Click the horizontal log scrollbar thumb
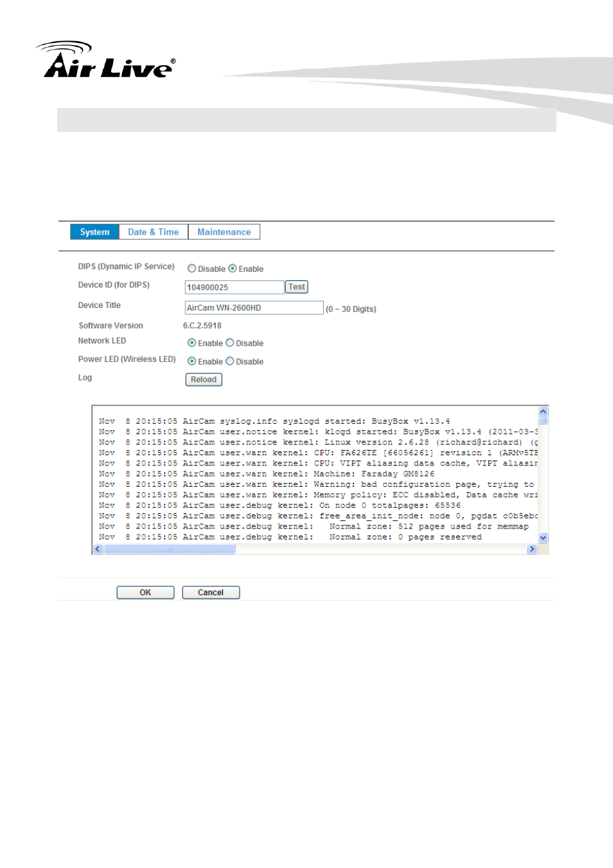Screen dimensions: 613x868 click(x=170, y=549)
